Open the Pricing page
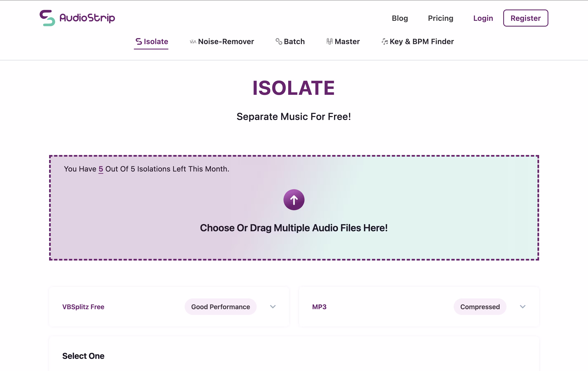 coord(440,18)
